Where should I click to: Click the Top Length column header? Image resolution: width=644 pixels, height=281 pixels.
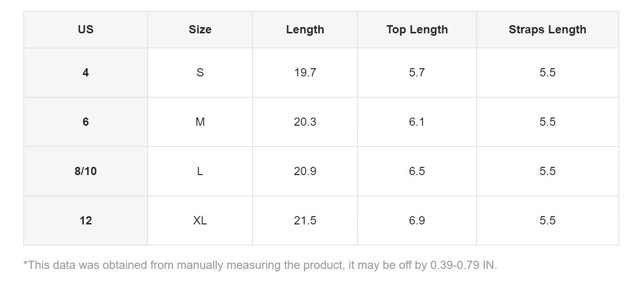coord(417,30)
